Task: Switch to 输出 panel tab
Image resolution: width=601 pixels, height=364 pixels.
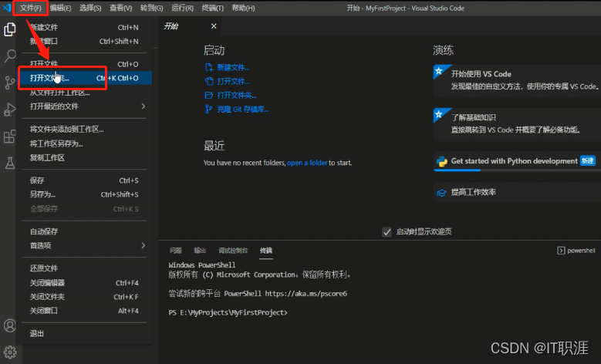Action: [200, 251]
